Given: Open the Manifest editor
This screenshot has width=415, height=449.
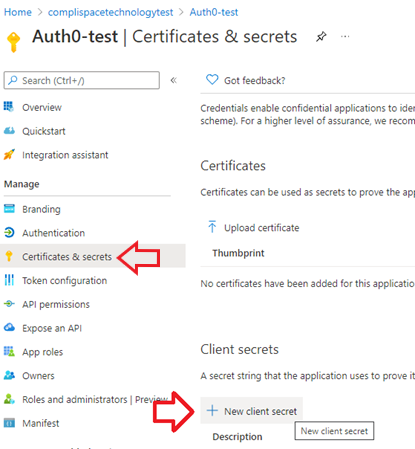Looking at the screenshot, I should pos(40,423).
